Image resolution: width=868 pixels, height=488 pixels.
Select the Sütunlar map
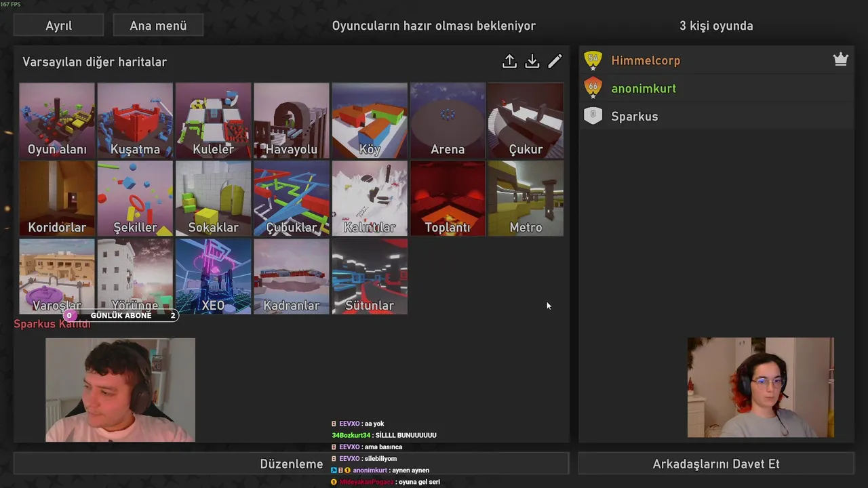click(x=370, y=277)
